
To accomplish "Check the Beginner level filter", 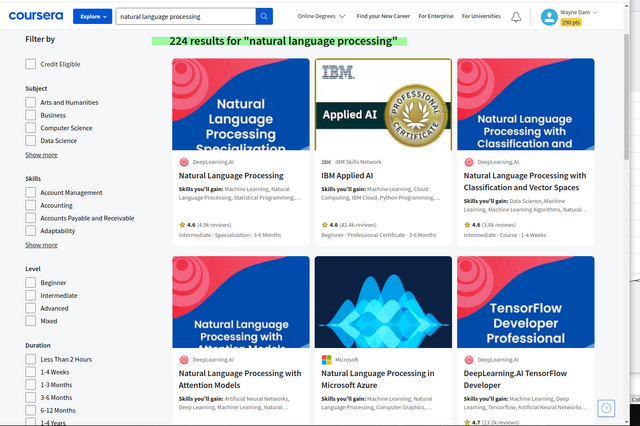I will [31, 282].
